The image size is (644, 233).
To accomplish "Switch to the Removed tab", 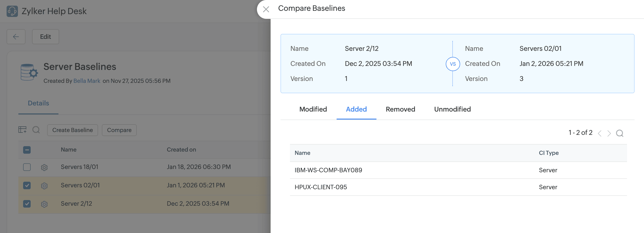I will (400, 109).
